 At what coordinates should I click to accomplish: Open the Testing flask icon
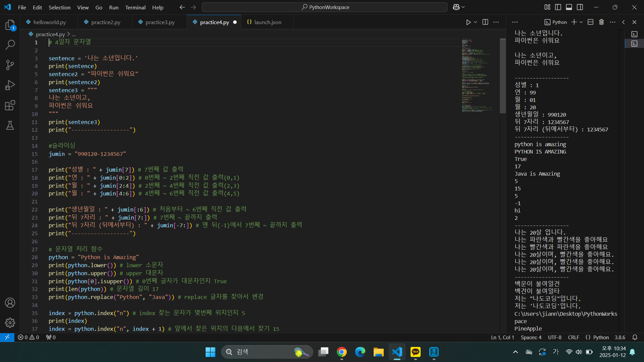click(10, 126)
